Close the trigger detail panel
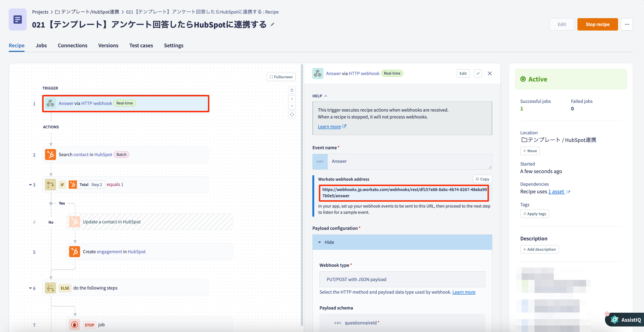This screenshot has height=332, width=644. pyautogui.click(x=490, y=73)
